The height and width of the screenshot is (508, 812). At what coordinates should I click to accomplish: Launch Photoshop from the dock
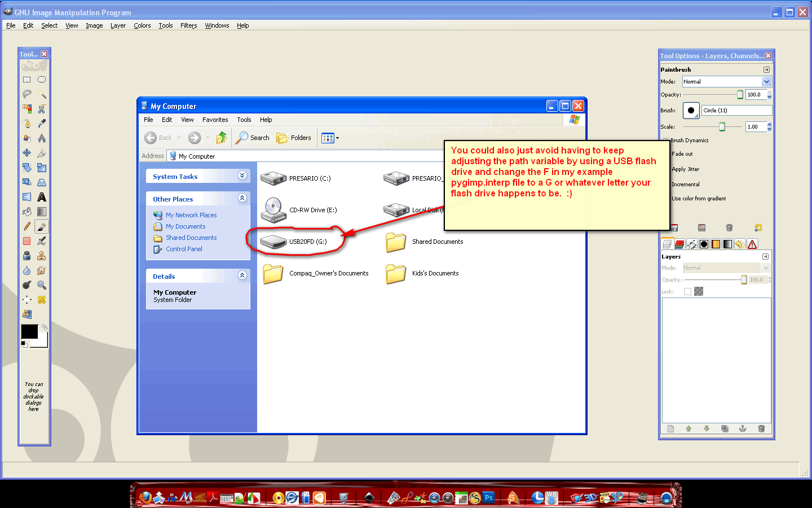[x=489, y=497]
